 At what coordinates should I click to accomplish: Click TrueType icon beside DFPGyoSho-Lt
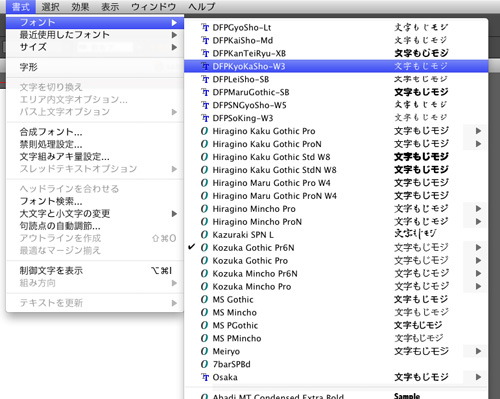(x=205, y=27)
